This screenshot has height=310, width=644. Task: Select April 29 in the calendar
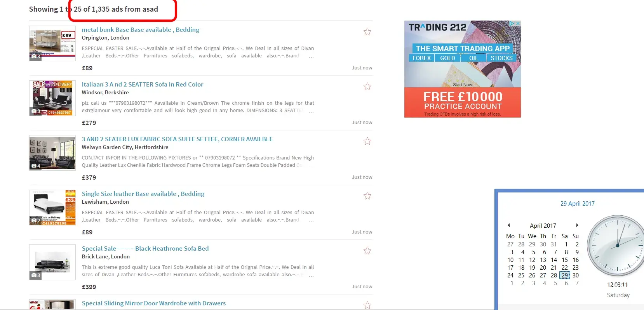565,275
